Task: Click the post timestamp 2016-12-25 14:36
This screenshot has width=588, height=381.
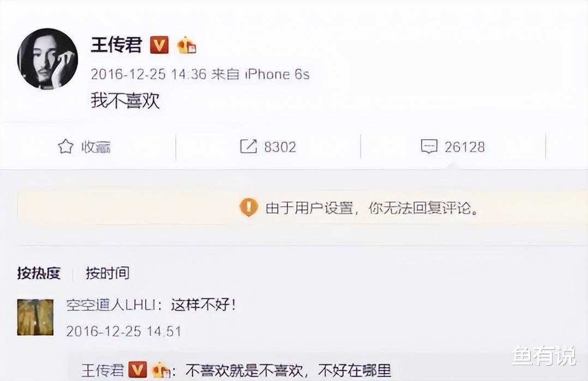Action: (148, 74)
